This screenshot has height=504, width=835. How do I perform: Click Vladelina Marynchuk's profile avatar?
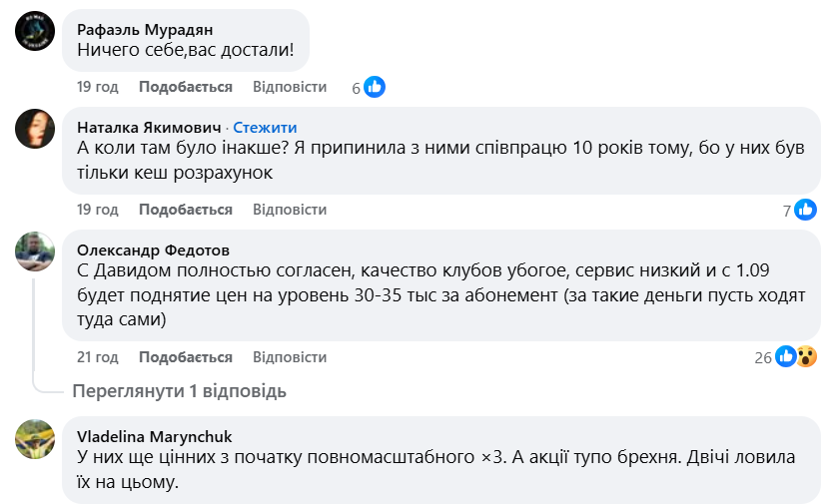click(x=35, y=438)
